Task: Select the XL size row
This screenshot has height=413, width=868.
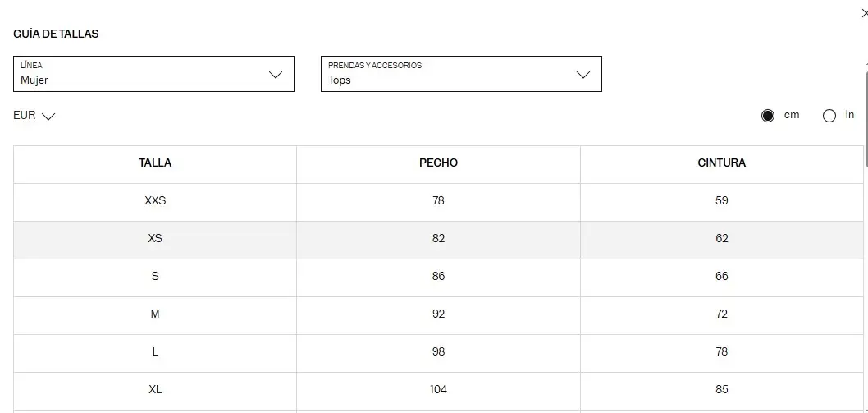Action: point(438,391)
